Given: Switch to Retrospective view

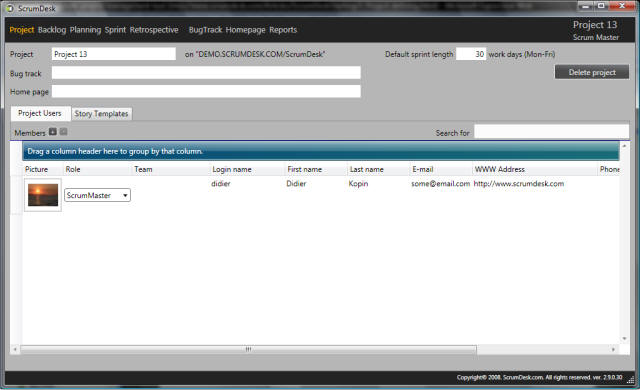Looking at the screenshot, I should (154, 30).
